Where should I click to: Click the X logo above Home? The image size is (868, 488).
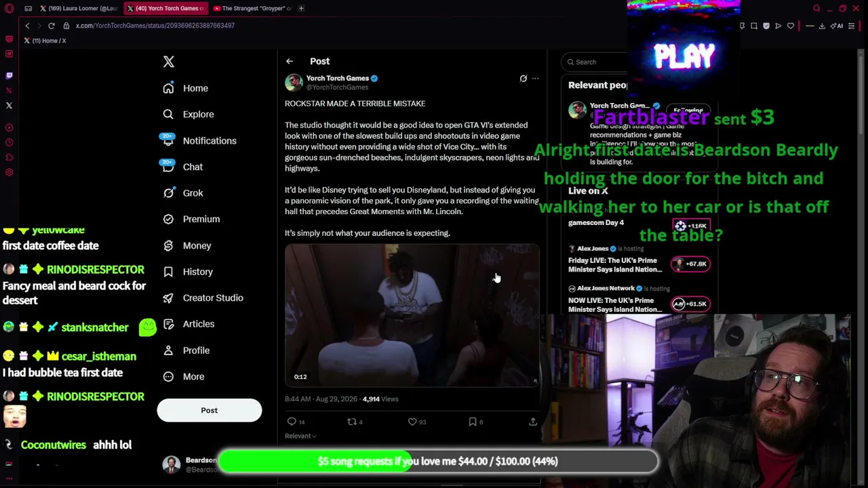pyautogui.click(x=169, y=62)
